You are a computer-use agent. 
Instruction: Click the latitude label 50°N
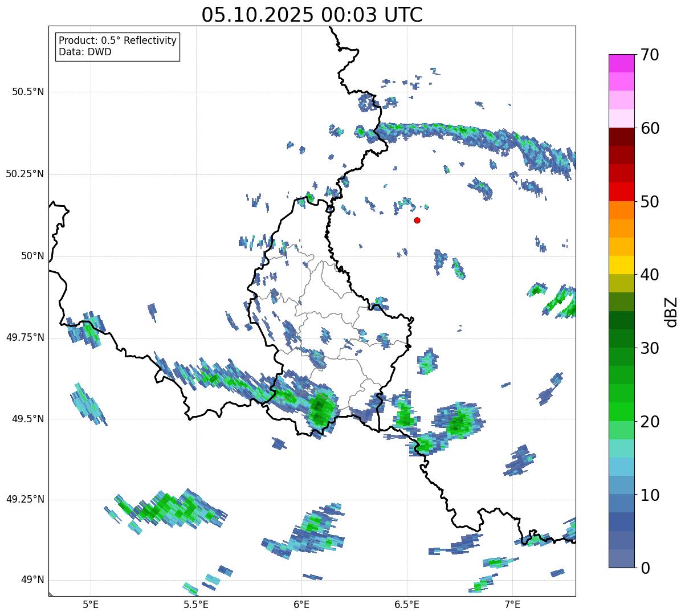click(33, 256)
